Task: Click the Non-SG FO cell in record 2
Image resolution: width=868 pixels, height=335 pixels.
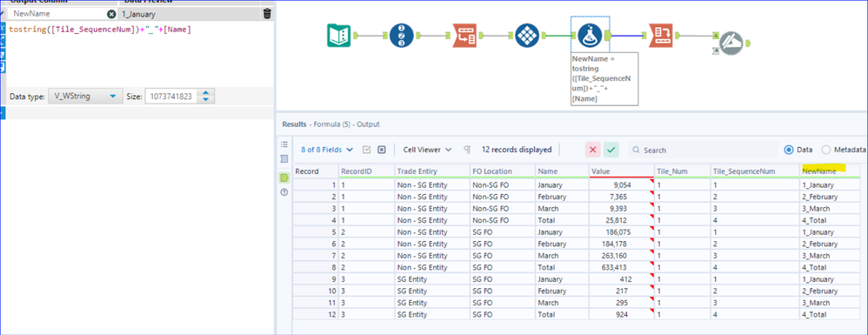Action: click(x=502, y=197)
